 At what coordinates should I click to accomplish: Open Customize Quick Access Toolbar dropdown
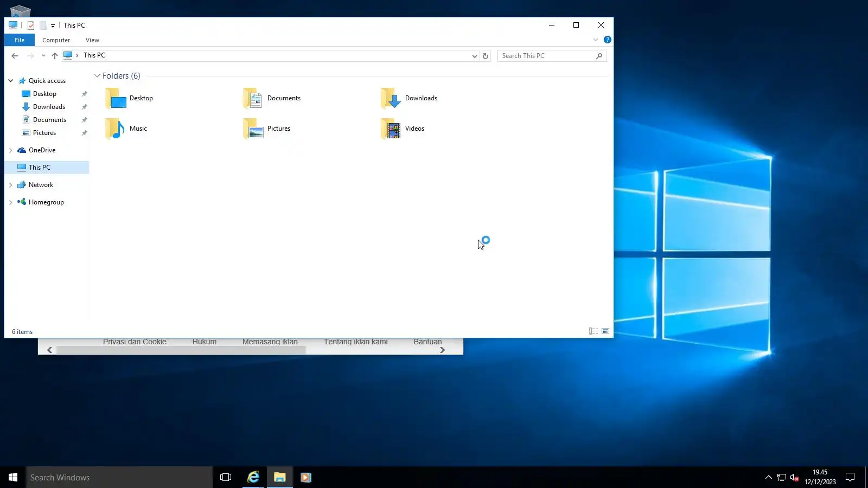point(53,25)
